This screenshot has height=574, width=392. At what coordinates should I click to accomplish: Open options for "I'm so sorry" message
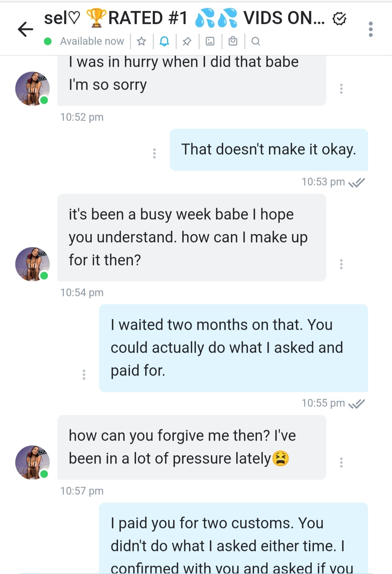coord(341,89)
